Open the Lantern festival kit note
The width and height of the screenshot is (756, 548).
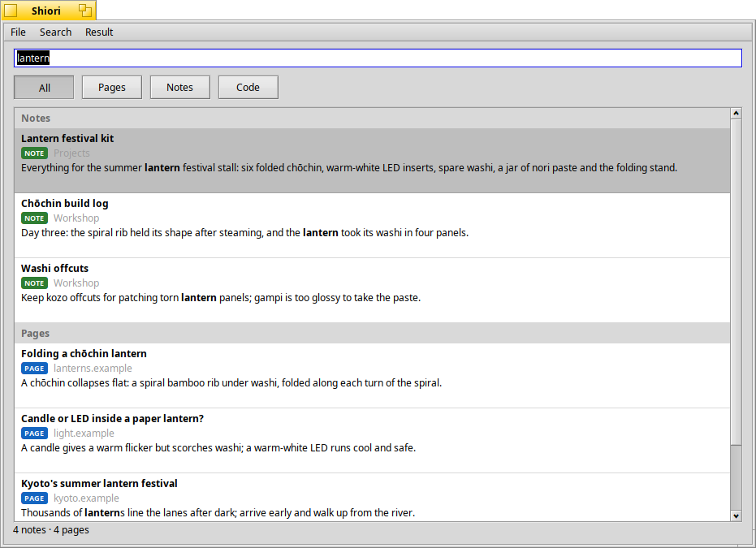coord(372,161)
